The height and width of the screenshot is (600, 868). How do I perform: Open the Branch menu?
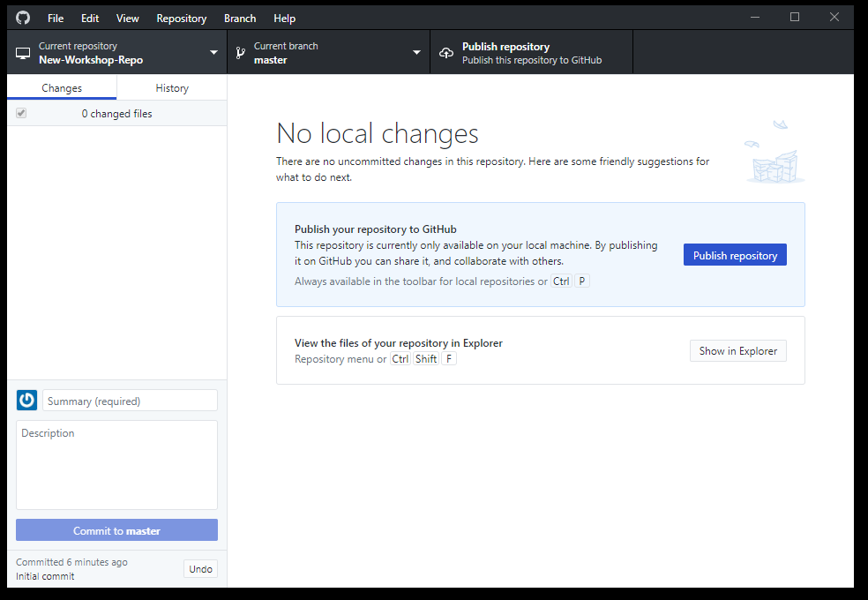(x=239, y=18)
